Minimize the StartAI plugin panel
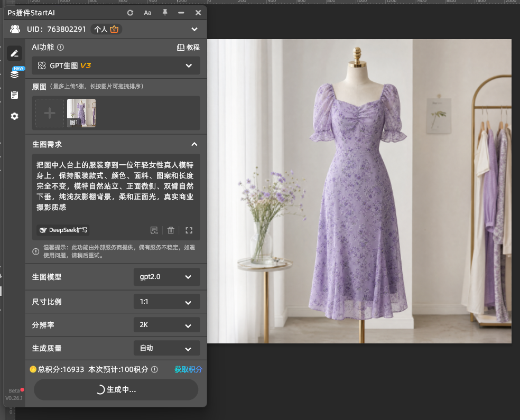The width and height of the screenshot is (520, 420). [x=181, y=13]
